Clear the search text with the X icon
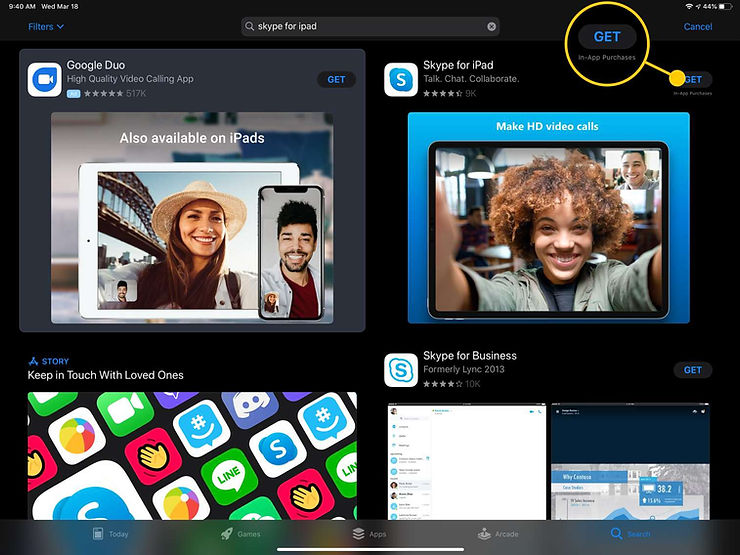 [x=491, y=26]
